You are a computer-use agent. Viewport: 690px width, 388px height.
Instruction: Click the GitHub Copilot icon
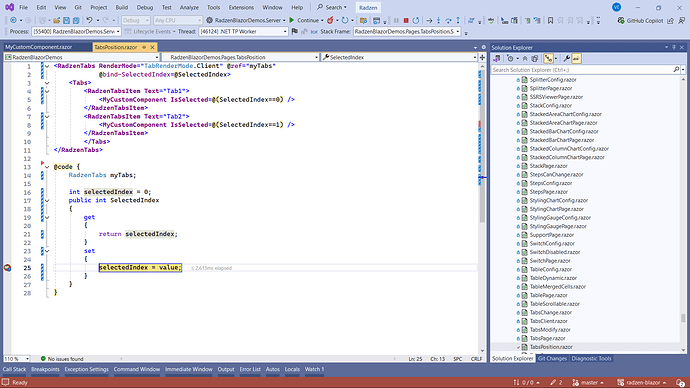pyautogui.click(x=621, y=20)
